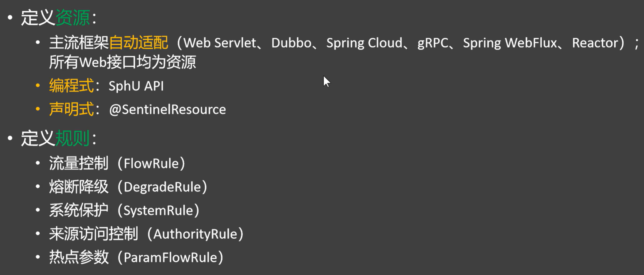644x275 pixels.
Task: Click the 所有Web接口均为资源 line
Action: [x=122, y=62]
